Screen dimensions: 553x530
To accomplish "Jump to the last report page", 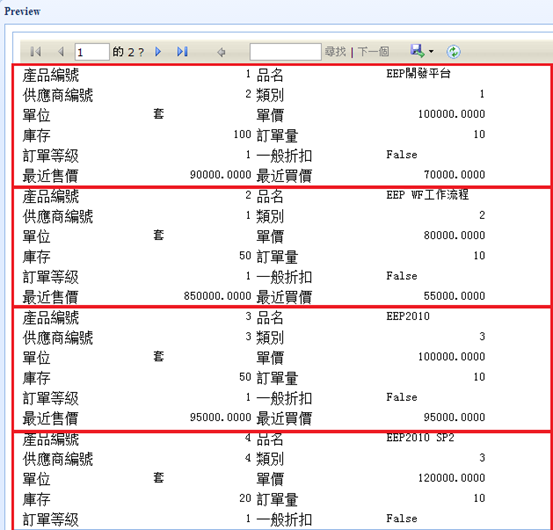I will pyautogui.click(x=182, y=51).
